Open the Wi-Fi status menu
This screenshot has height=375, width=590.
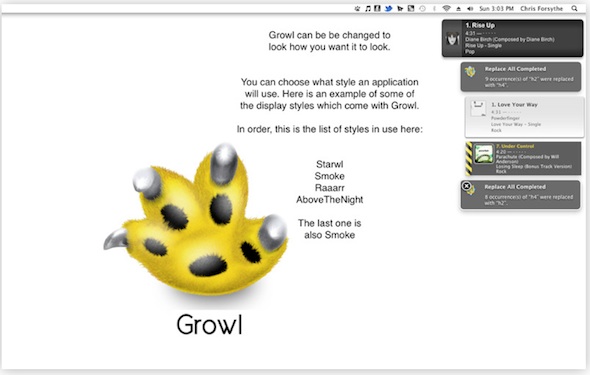click(446, 8)
